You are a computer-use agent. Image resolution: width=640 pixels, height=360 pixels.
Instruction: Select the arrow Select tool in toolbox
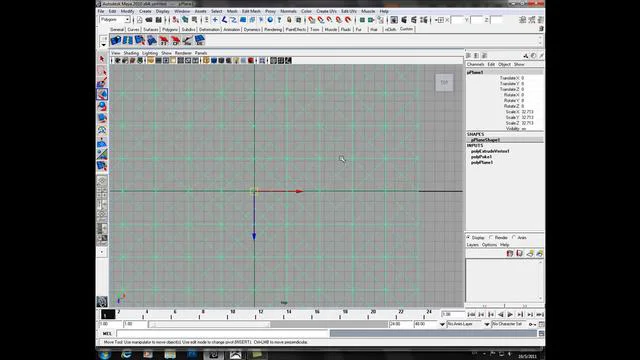tap(102, 59)
